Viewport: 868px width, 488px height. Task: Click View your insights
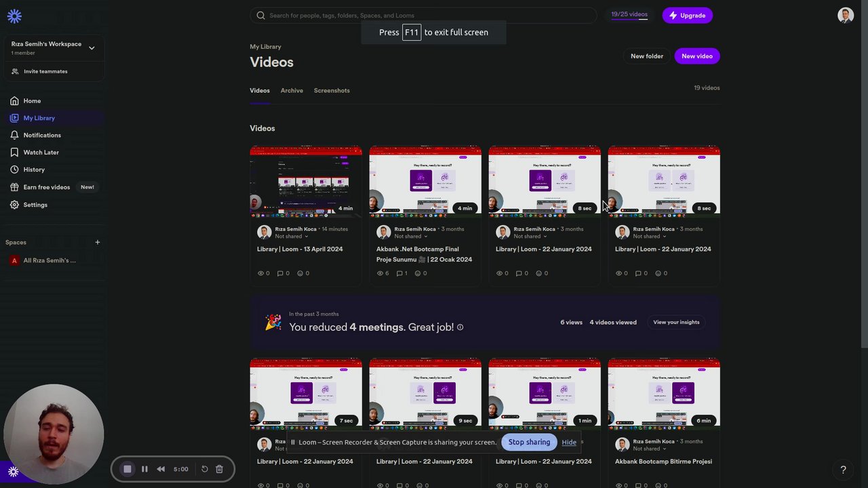point(676,322)
